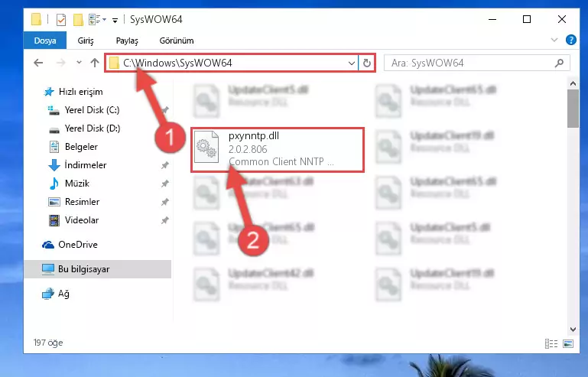This screenshot has width=588, height=377.
Task: Click the scroll up arrow of file list
Action: click(573, 83)
